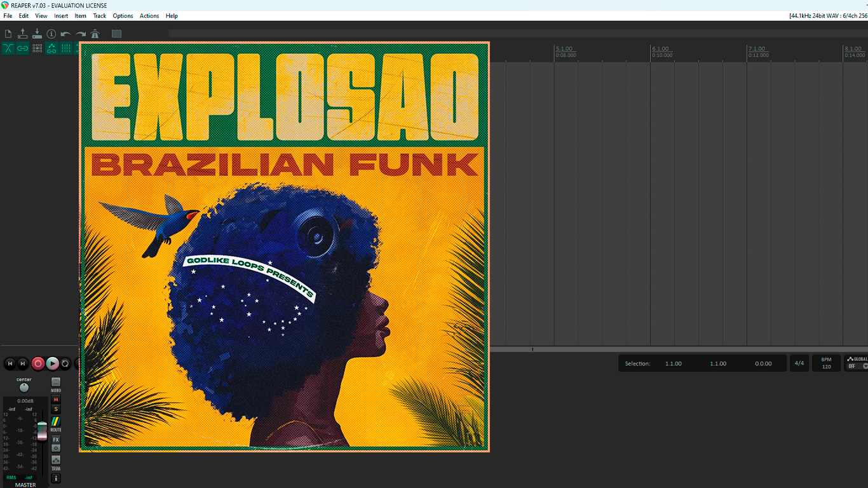Click the master pan knob labeled center
Image resolution: width=868 pixels, height=488 pixels.
[24, 388]
